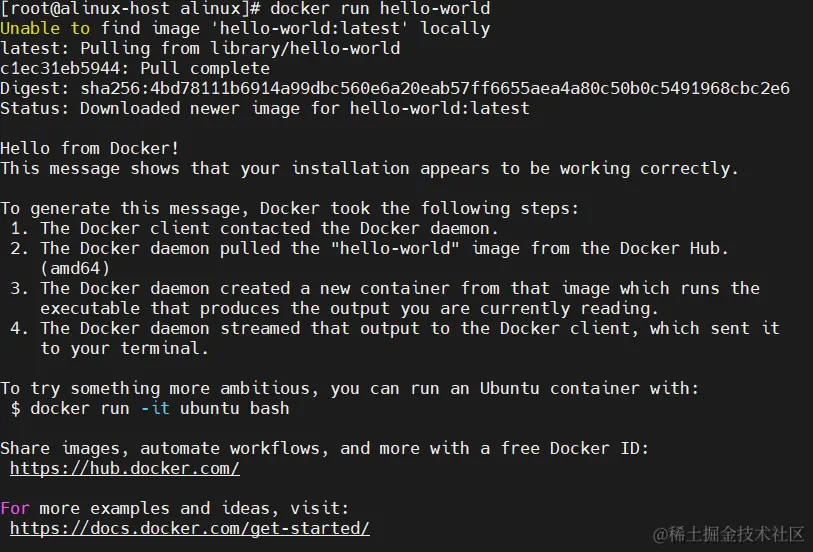Click the 'docker run -it ubuntu bash' command
This screenshot has height=552, width=813.
point(160,408)
